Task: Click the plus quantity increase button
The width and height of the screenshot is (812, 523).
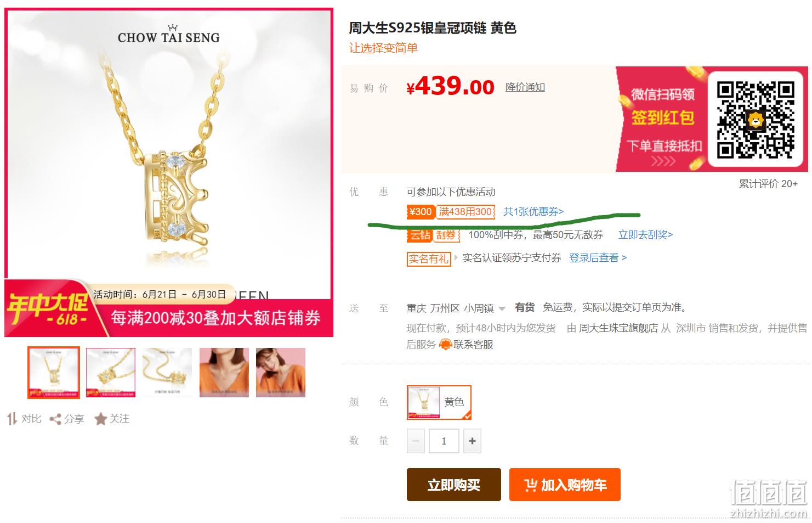Action: (472, 441)
